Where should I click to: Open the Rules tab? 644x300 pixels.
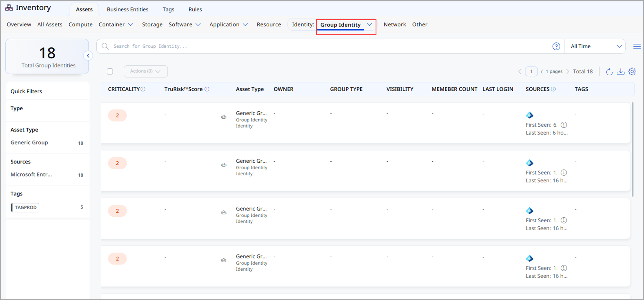coord(195,10)
